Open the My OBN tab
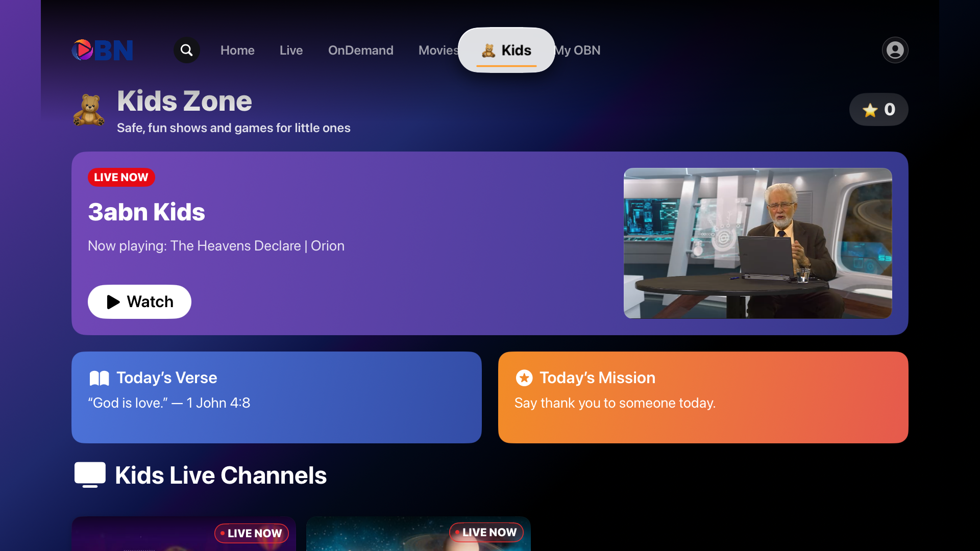980x551 pixels. tap(577, 50)
